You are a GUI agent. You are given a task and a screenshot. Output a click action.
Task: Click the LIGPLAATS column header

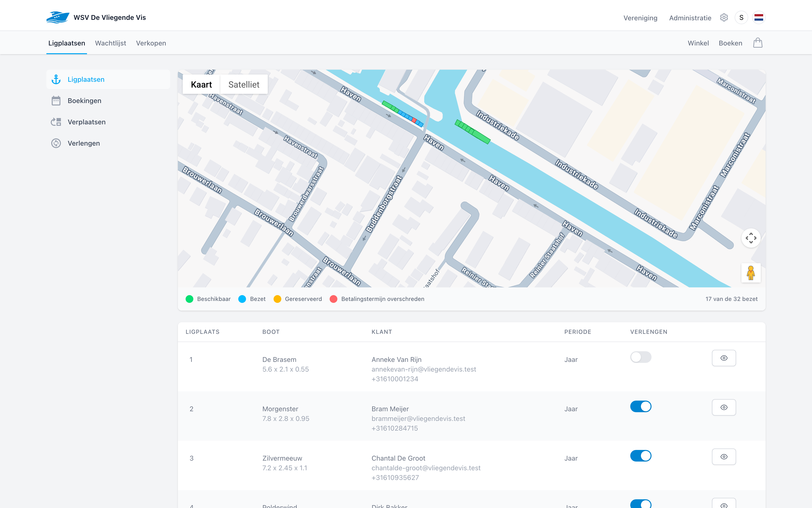point(202,332)
